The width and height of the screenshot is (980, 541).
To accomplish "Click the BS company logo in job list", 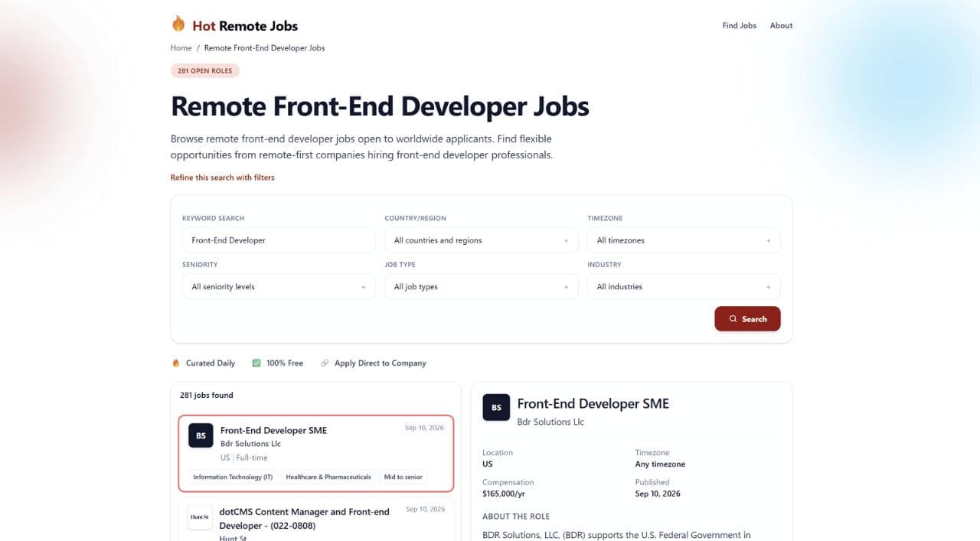I will click(201, 435).
